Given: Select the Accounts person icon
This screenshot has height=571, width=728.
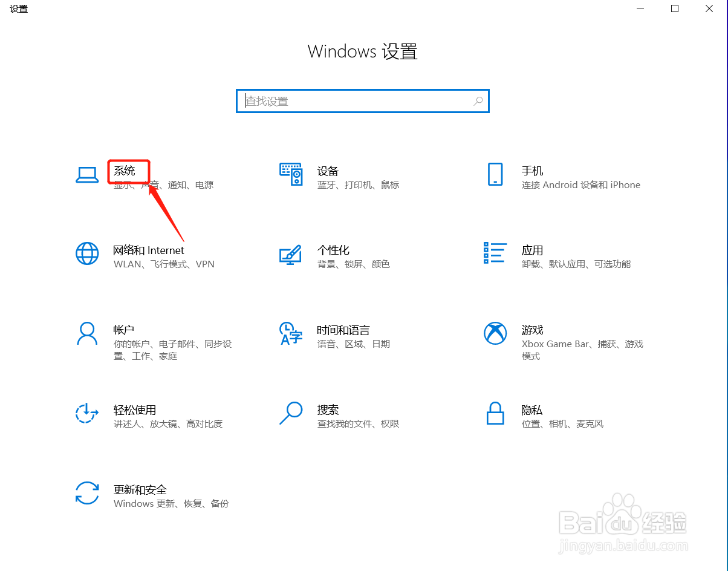Looking at the screenshot, I should point(88,334).
